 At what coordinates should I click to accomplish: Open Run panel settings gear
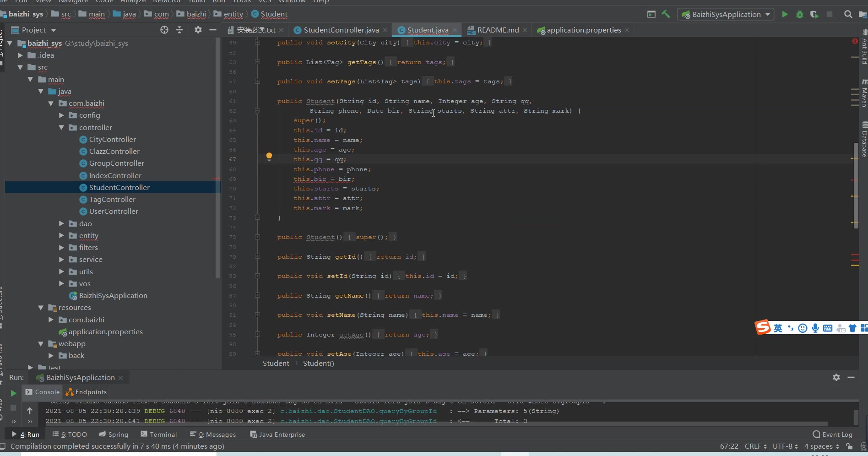pos(836,377)
